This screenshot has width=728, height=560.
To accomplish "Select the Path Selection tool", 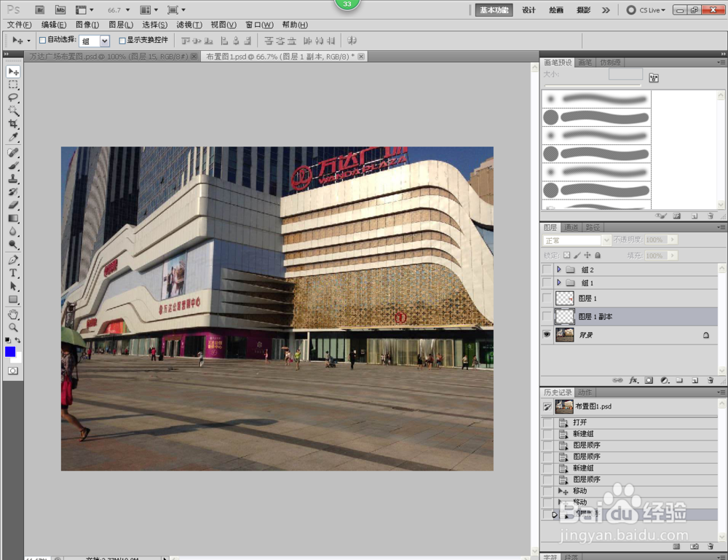I will click(x=13, y=286).
